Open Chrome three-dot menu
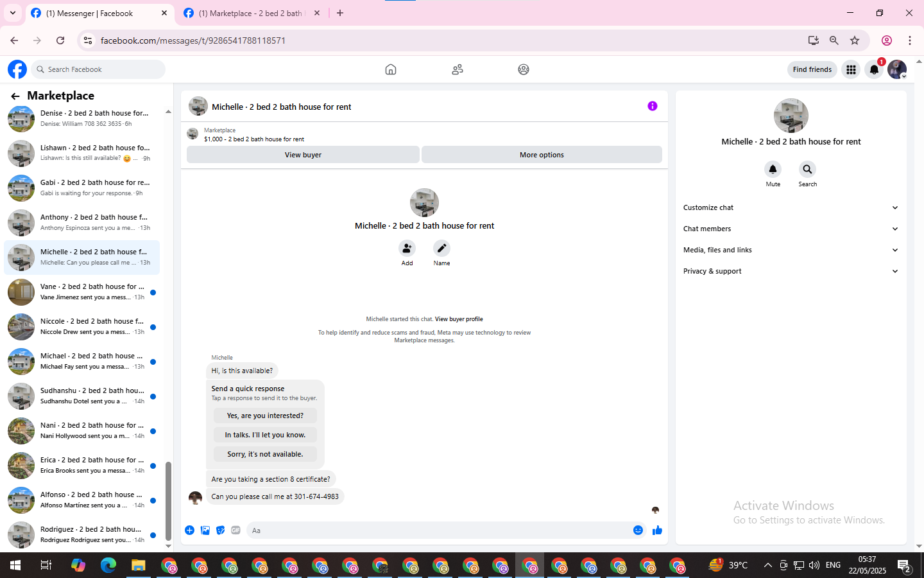Screen dimensions: 924x578 coord(910,40)
